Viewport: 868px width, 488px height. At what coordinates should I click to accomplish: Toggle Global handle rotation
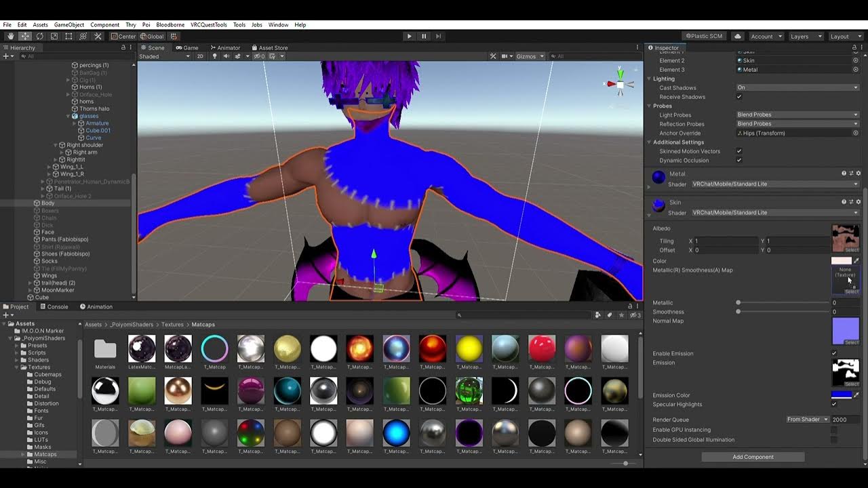click(x=151, y=36)
